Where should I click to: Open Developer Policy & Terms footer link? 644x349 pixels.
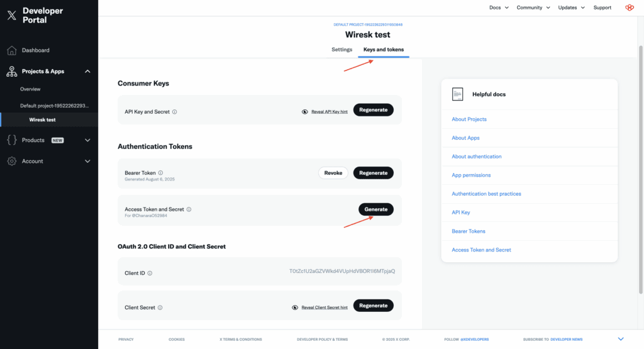coord(323,340)
